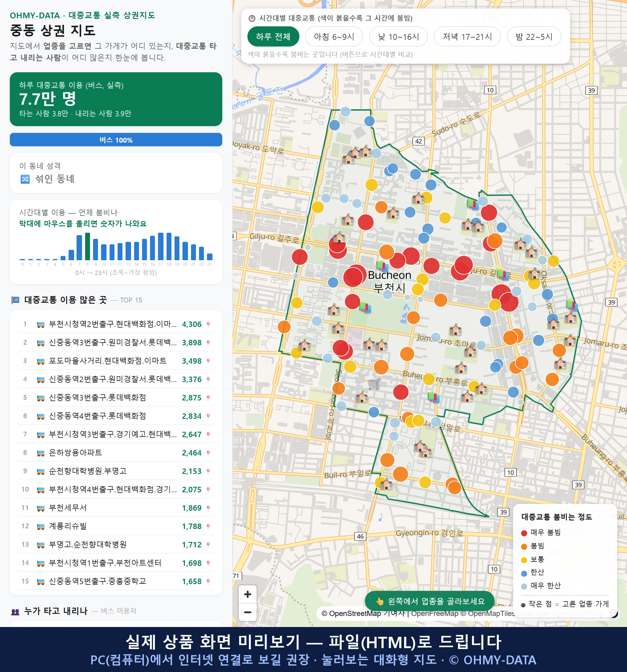Click the map attribution toggle icon at corner

coord(614,613)
